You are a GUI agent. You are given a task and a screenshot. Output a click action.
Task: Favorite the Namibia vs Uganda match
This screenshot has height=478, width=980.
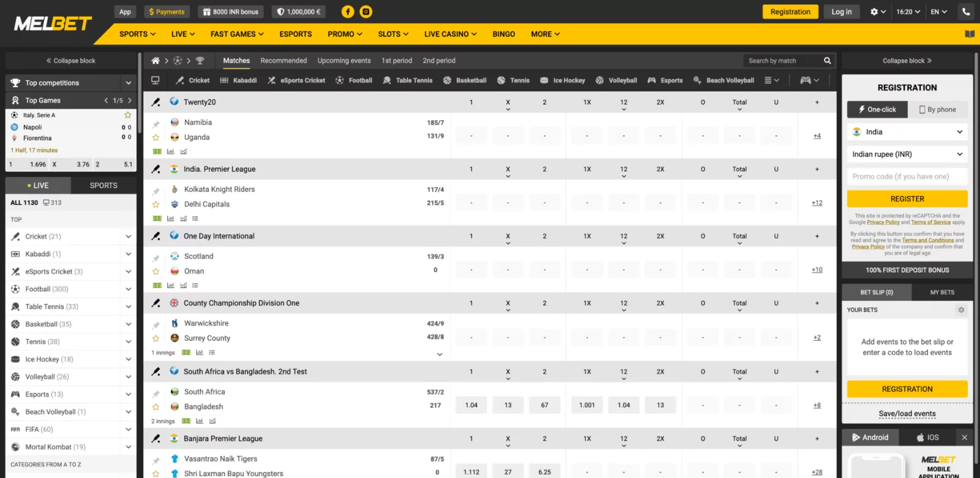156,138
